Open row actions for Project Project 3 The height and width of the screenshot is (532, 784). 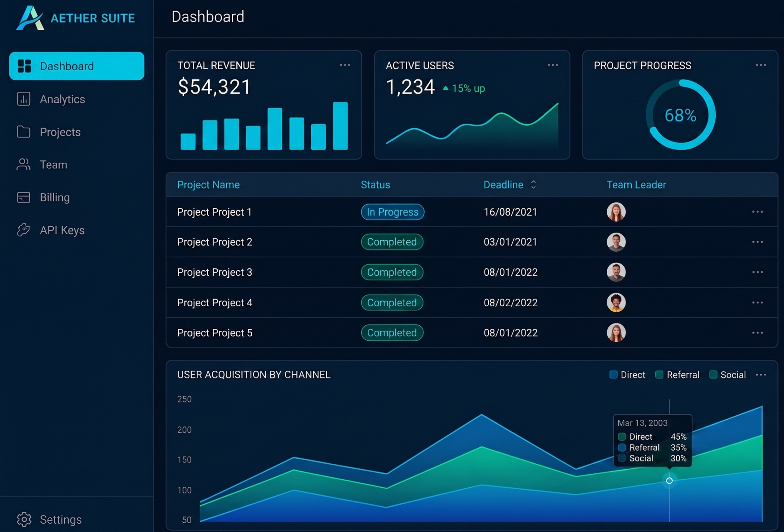pyautogui.click(x=757, y=272)
